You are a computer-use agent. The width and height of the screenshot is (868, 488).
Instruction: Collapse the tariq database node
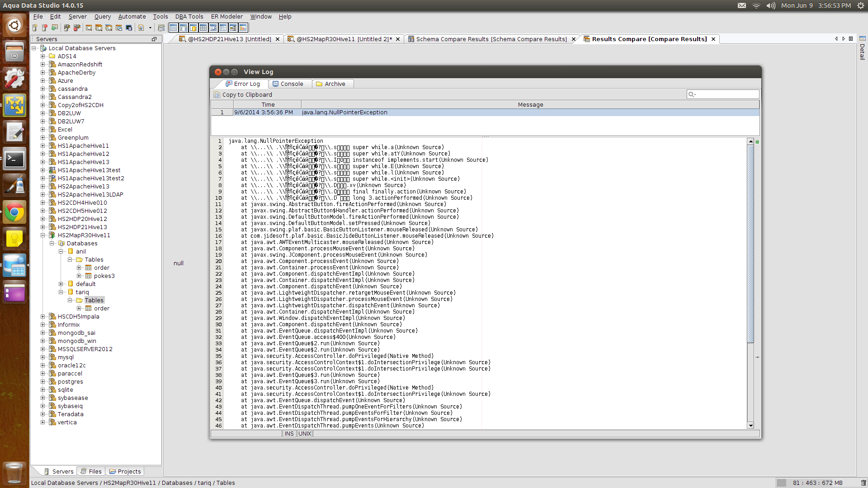pos(61,292)
